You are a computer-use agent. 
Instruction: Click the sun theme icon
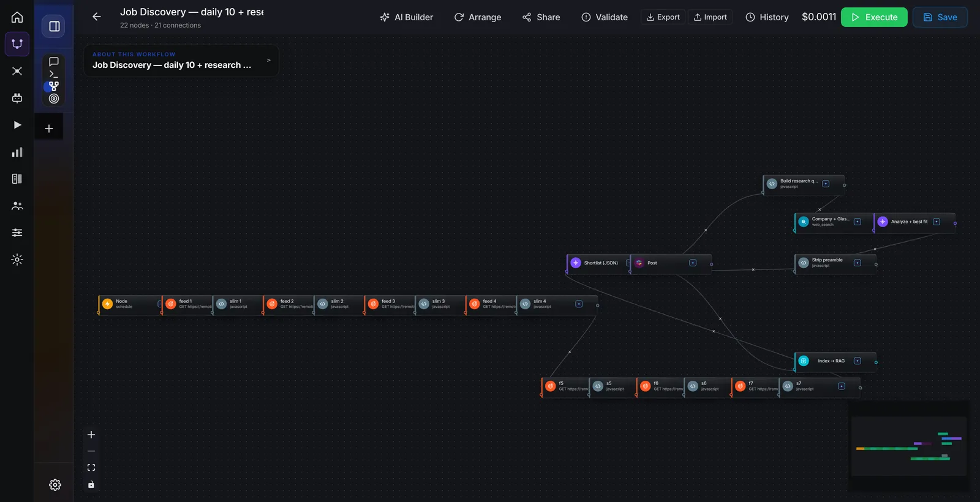coord(17,260)
